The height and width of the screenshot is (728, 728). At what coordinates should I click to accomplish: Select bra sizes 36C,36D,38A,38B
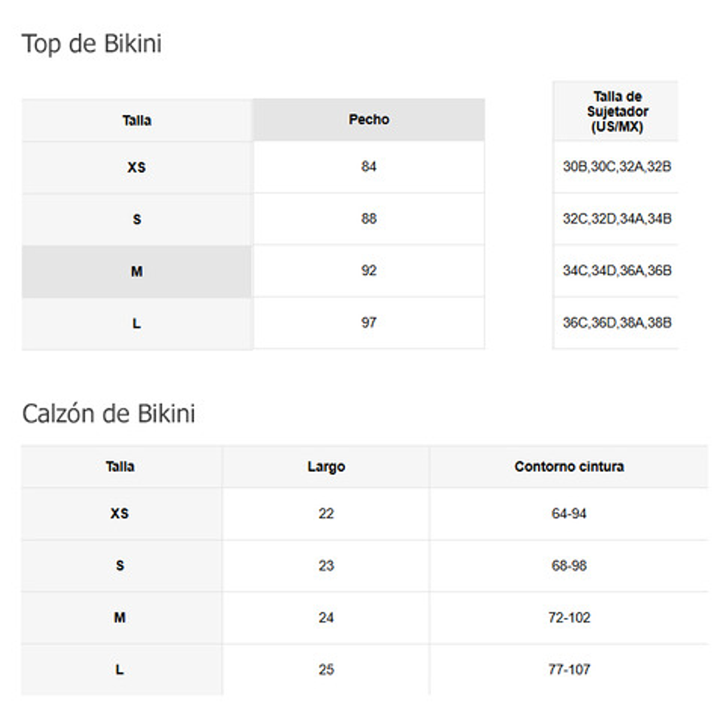(617, 322)
